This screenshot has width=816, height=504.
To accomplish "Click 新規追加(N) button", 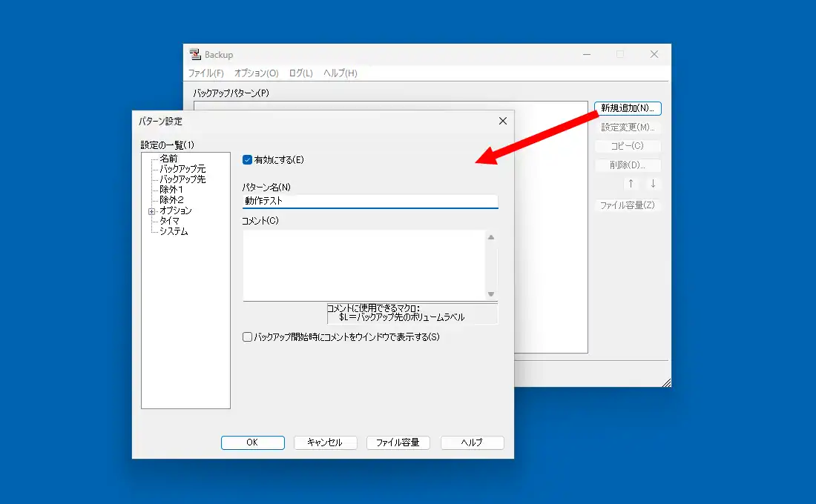I will (627, 108).
